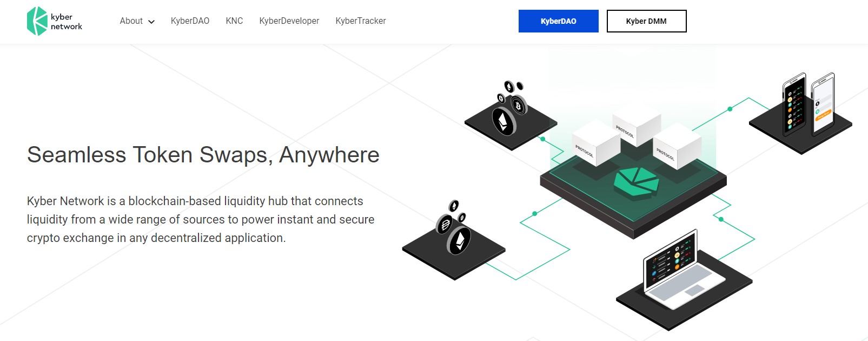The width and height of the screenshot is (868, 341).
Task: Click the Ethereum coin on the lower-left platform
Action: [x=459, y=241]
